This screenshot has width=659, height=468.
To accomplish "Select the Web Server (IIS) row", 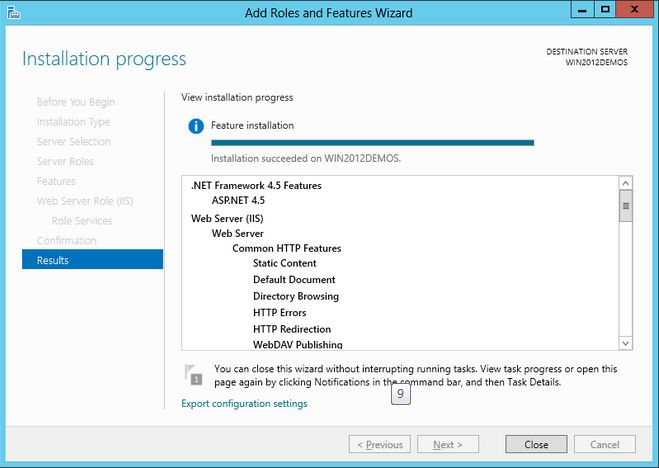I will tap(227, 218).
